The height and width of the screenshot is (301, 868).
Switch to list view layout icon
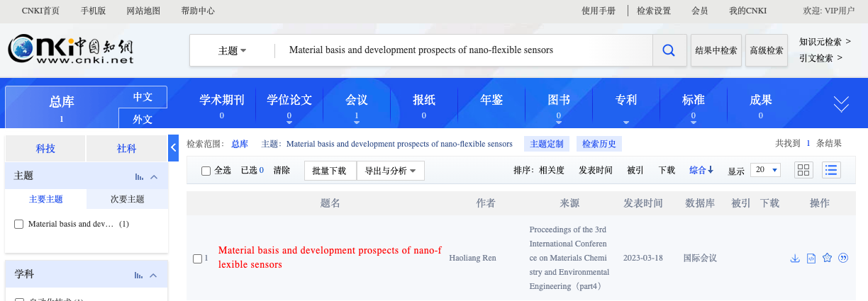831,170
